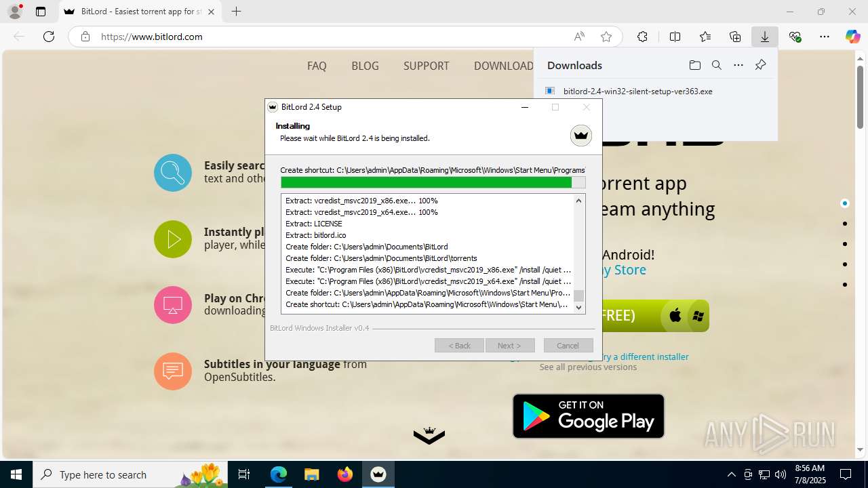868x488 pixels.
Task: Open Favorites list icon
Action: 705,37
